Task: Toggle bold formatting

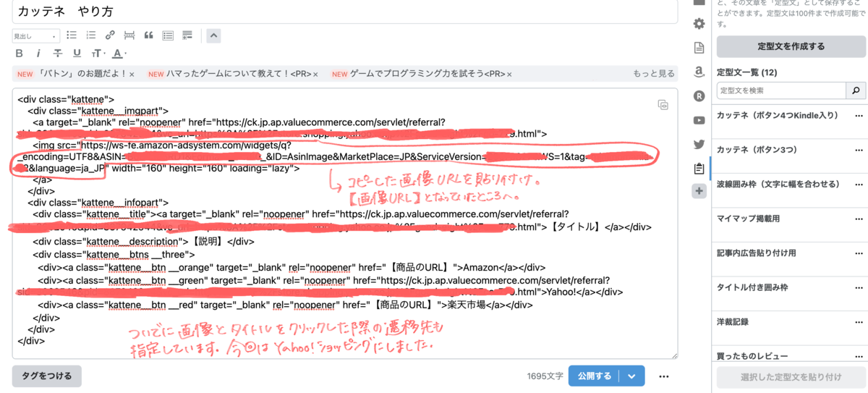Action: pos(20,54)
